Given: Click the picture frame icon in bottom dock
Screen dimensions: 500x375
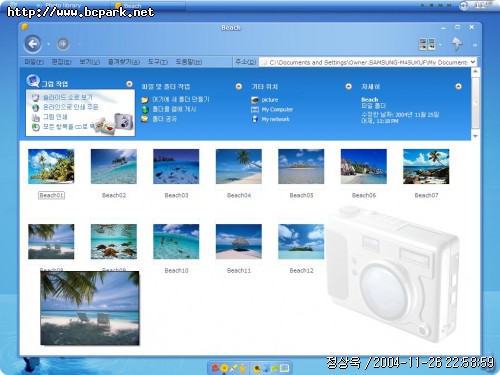Looking at the screenshot, I should [x=284, y=368].
